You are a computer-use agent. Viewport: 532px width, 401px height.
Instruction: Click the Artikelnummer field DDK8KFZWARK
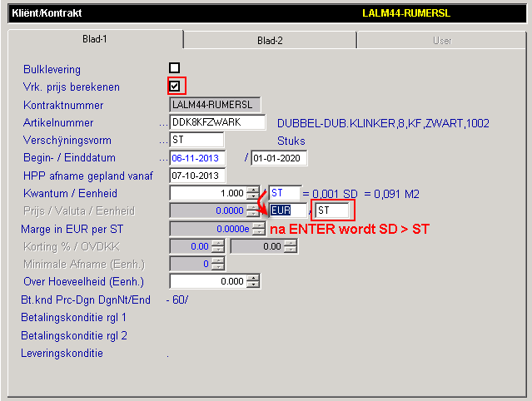(217, 122)
